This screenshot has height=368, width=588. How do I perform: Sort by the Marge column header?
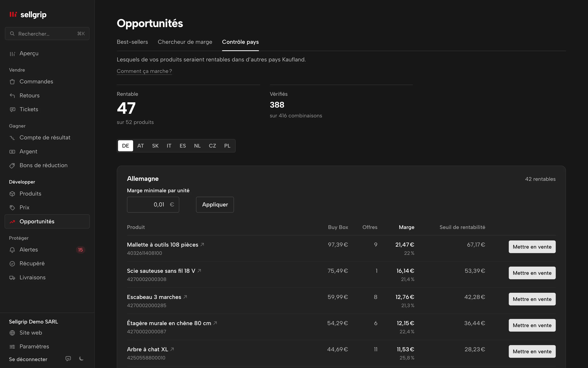coord(407,227)
